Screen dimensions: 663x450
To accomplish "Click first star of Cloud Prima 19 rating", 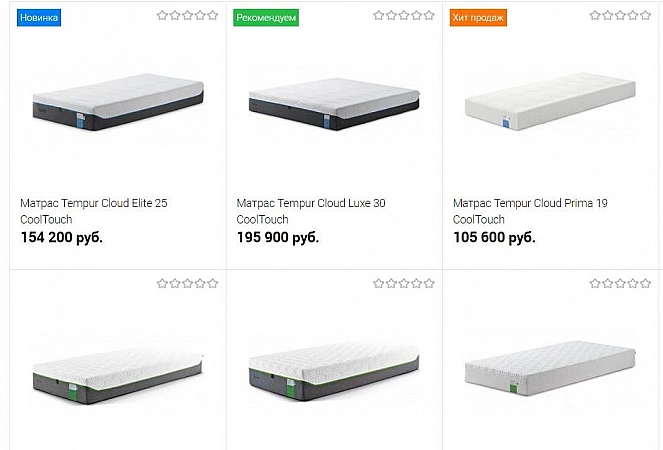I will (x=595, y=16).
